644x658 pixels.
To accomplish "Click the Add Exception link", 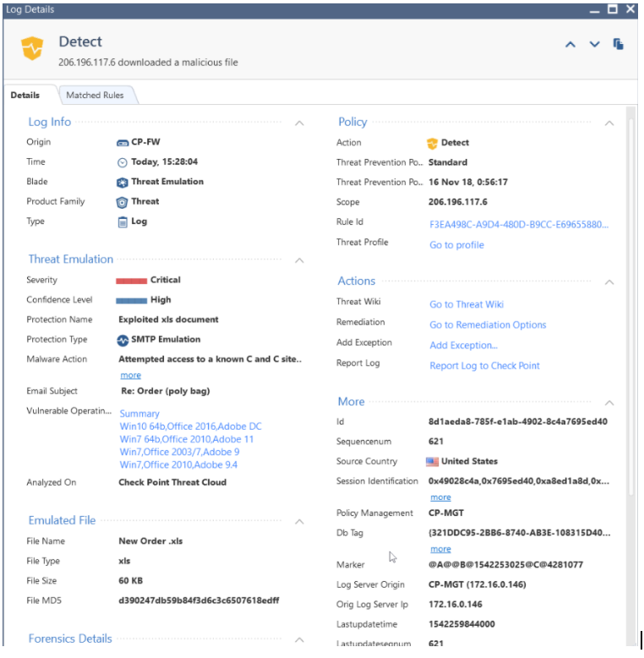I will (x=463, y=345).
